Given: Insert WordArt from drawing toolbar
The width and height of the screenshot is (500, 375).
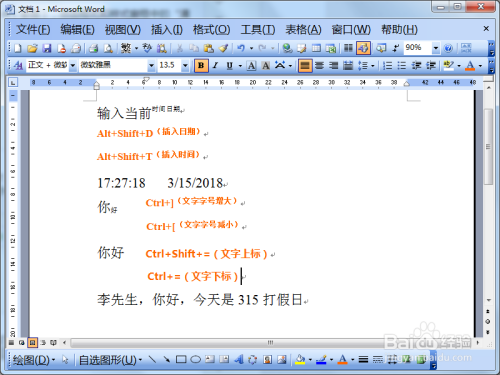Looking at the screenshot, I should click(239, 359).
